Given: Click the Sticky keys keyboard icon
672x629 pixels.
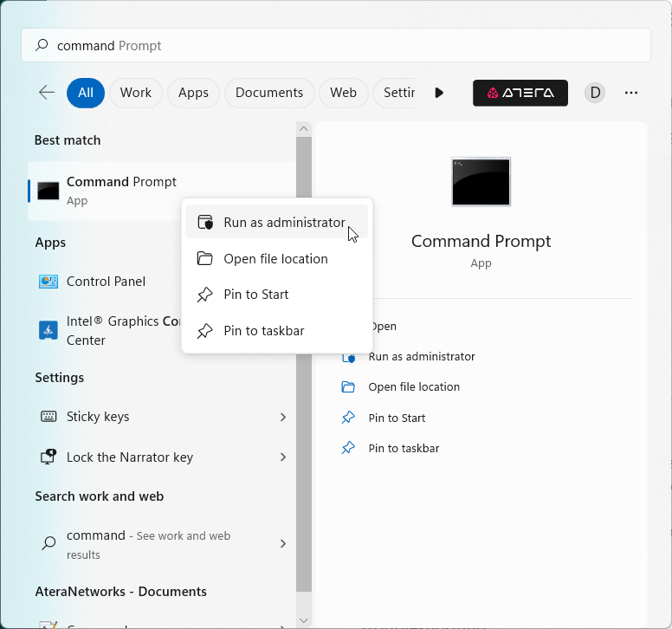Looking at the screenshot, I should 48,417.
